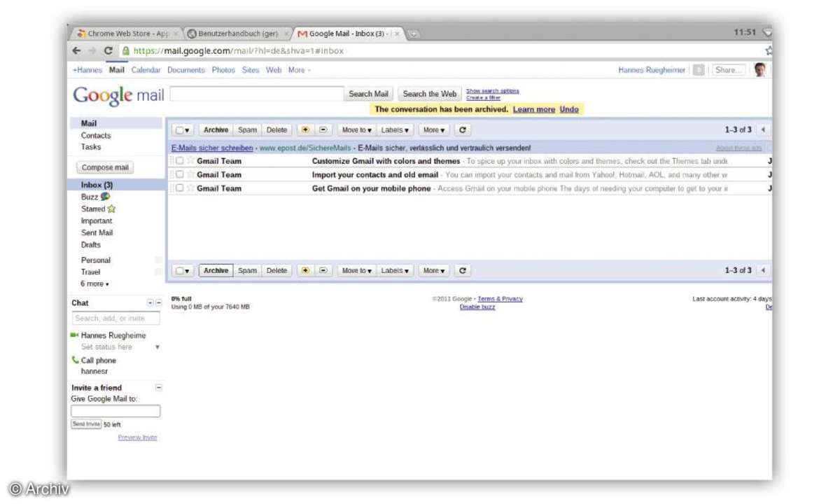Click Learn more in the yellow notice
840x504 pixels.
click(x=533, y=110)
